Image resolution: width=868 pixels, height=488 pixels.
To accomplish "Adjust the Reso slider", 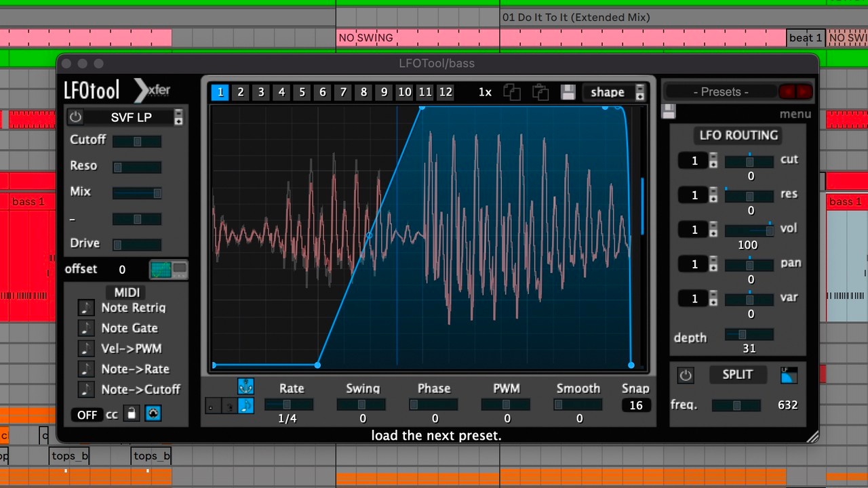I will click(x=137, y=167).
